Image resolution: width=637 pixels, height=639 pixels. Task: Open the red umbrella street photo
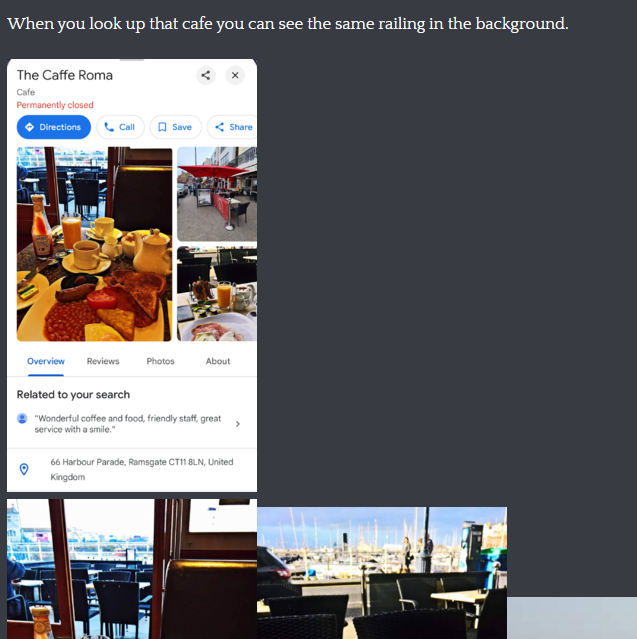[x=217, y=194]
